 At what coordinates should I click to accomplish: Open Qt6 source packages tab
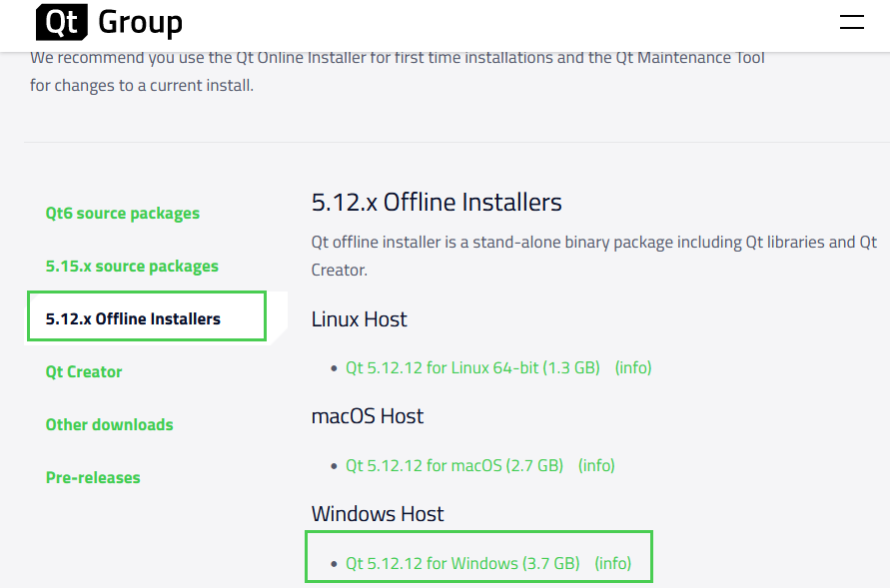(x=123, y=214)
